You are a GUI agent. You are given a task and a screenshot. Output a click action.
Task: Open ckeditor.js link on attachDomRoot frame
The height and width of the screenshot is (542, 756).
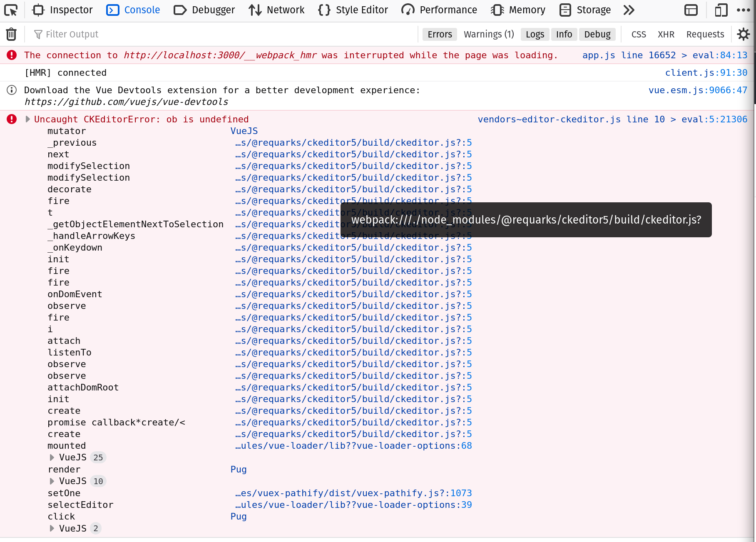tap(353, 387)
